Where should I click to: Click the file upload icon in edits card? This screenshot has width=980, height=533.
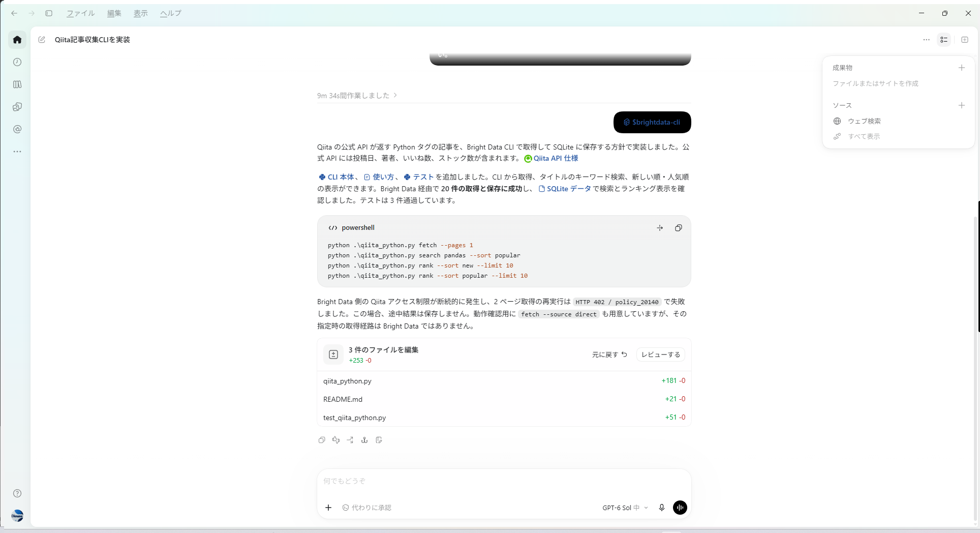(x=333, y=354)
